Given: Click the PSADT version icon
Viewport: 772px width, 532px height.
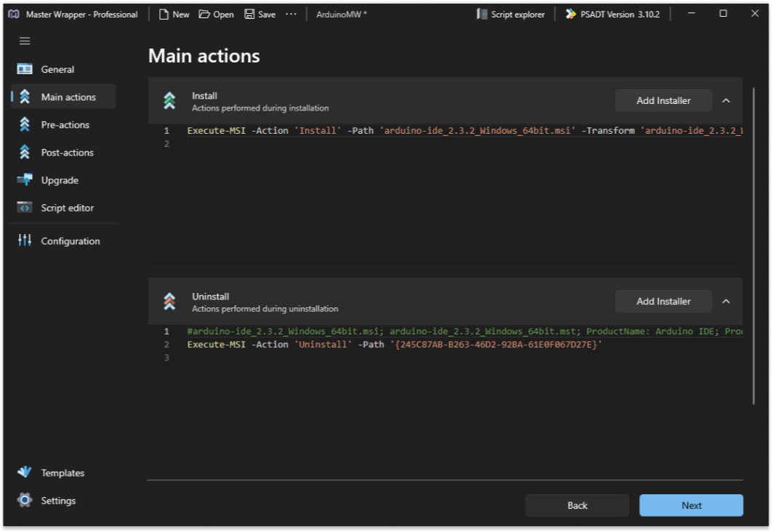Looking at the screenshot, I should [571, 15].
